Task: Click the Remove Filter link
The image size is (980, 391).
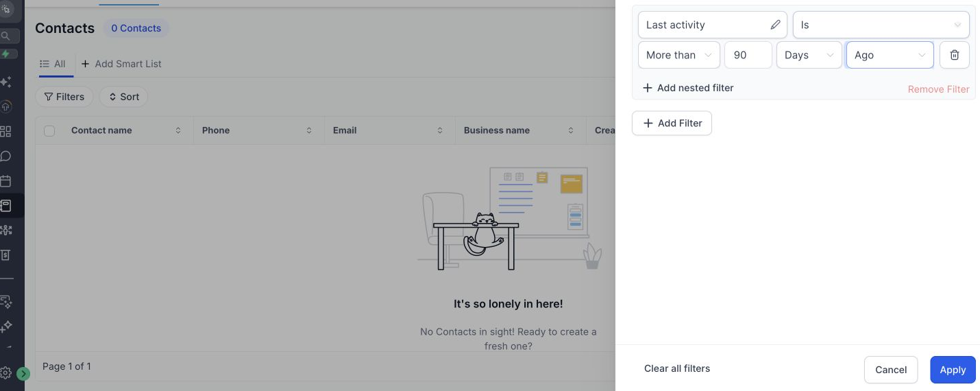Action: [x=938, y=89]
